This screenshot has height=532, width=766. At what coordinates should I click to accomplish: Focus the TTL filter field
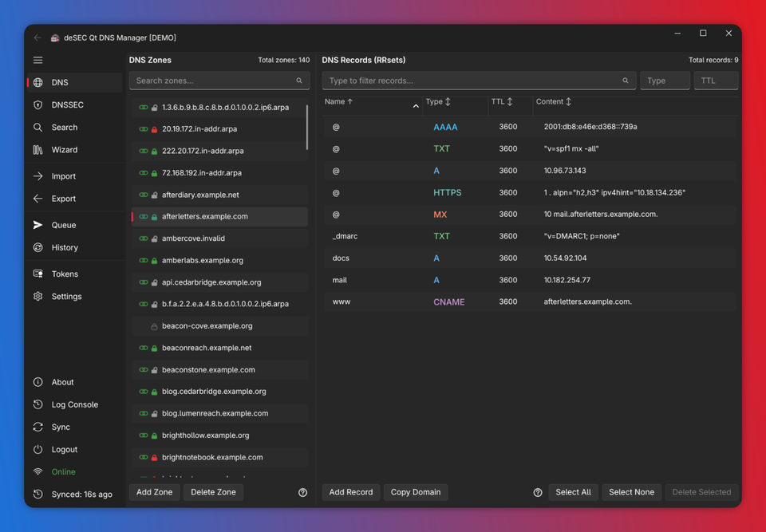click(x=716, y=81)
